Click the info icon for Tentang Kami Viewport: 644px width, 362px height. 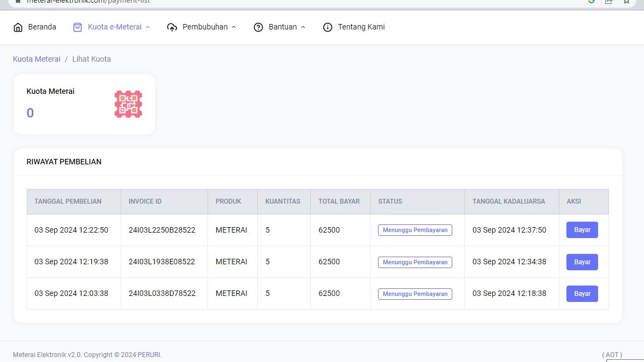[x=328, y=27]
